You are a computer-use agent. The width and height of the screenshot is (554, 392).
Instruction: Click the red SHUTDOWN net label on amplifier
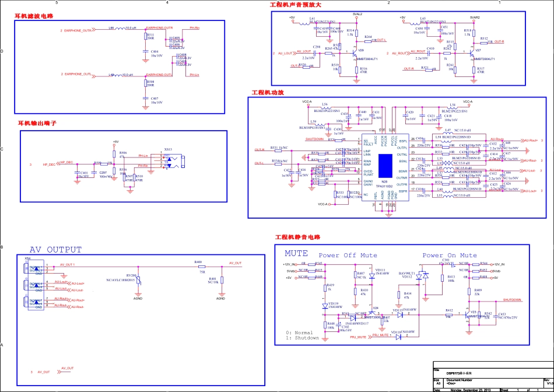314,139
